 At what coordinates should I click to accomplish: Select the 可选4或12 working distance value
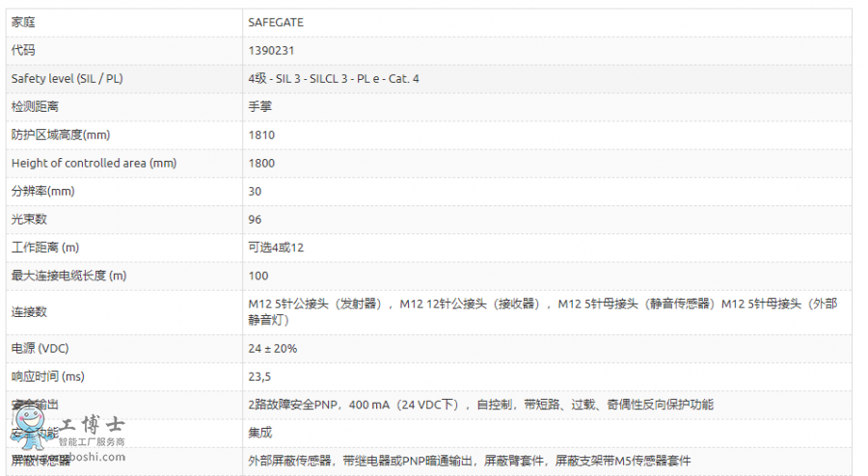pos(276,248)
